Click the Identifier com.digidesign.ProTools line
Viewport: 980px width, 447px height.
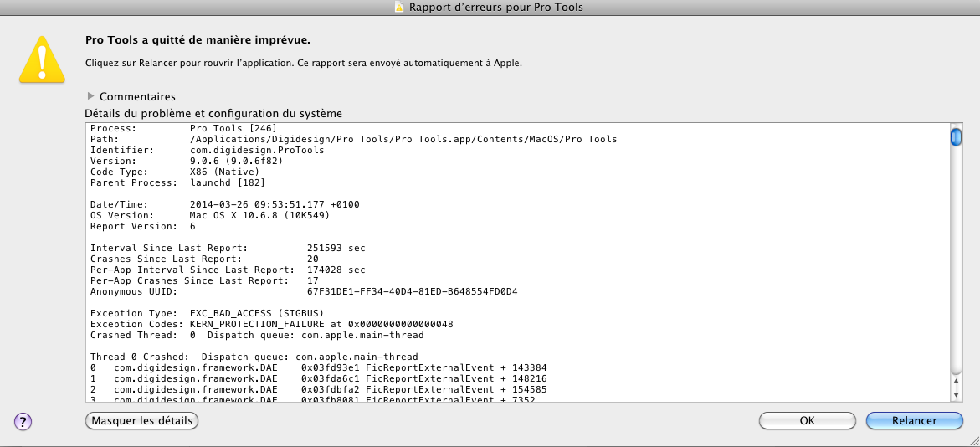point(208,150)
